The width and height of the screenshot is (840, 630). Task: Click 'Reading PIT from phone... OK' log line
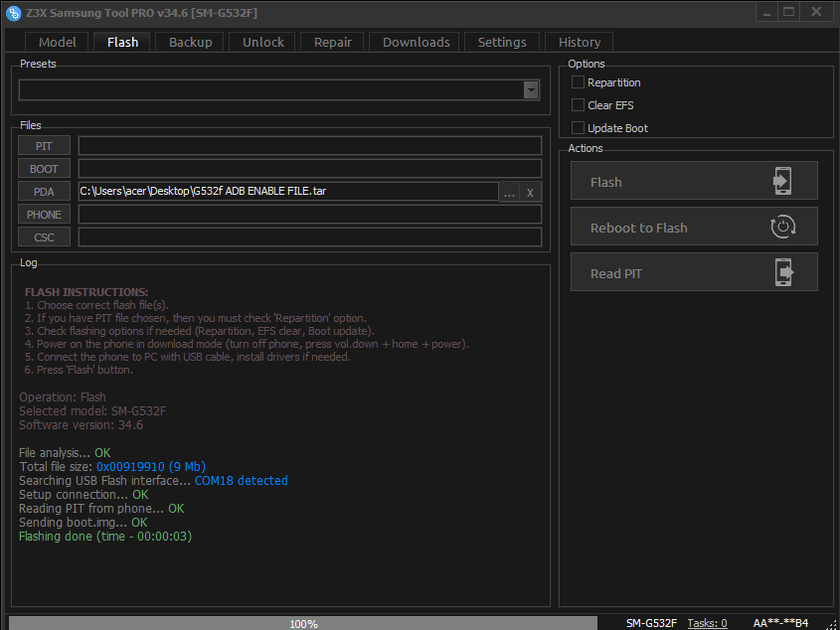101,509
